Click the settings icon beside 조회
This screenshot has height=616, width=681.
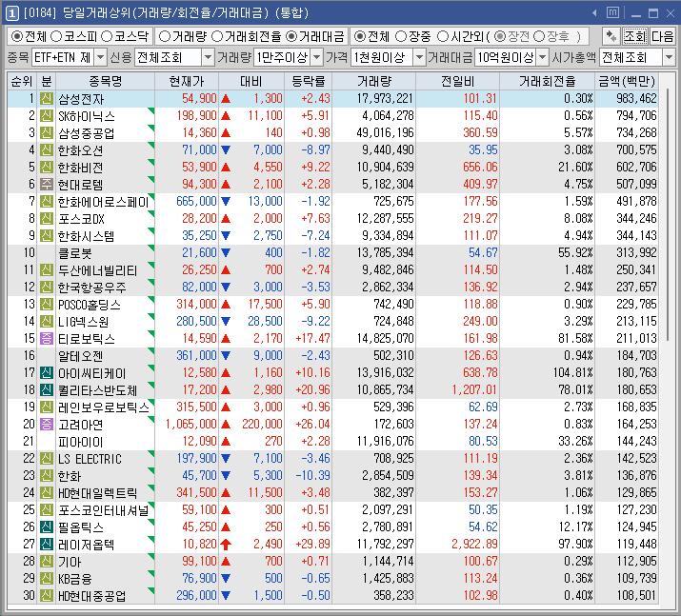611,36
